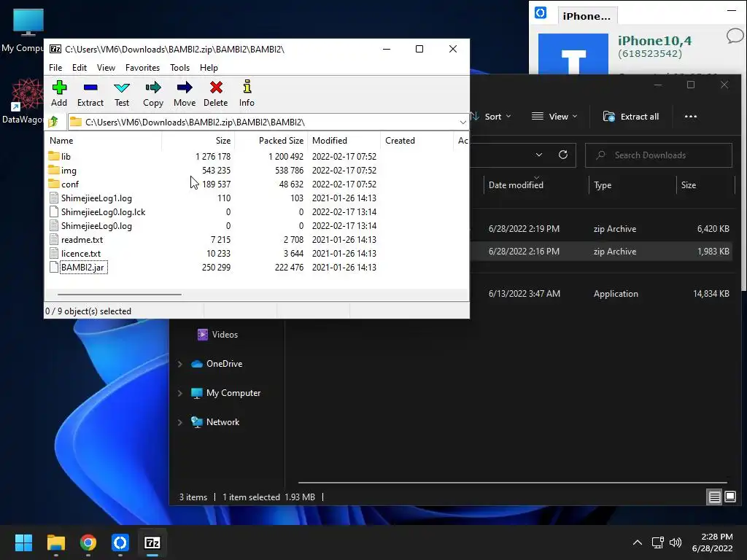Image resolution: width=747 pixels, height=560 pixels.
Task: Open File Explorer from taskbar
Action: [55, 542]
